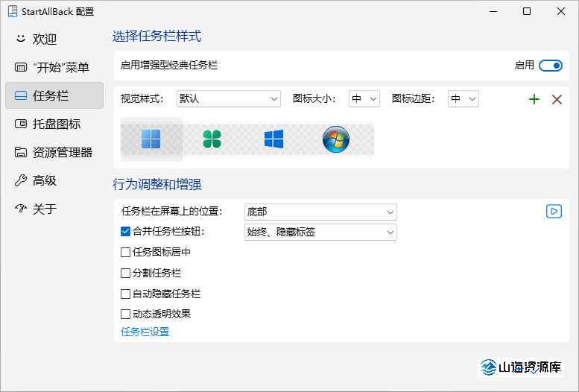579x392 pixels.
Task: Select the Windows 11 start button style
Action: coord(151,139)
